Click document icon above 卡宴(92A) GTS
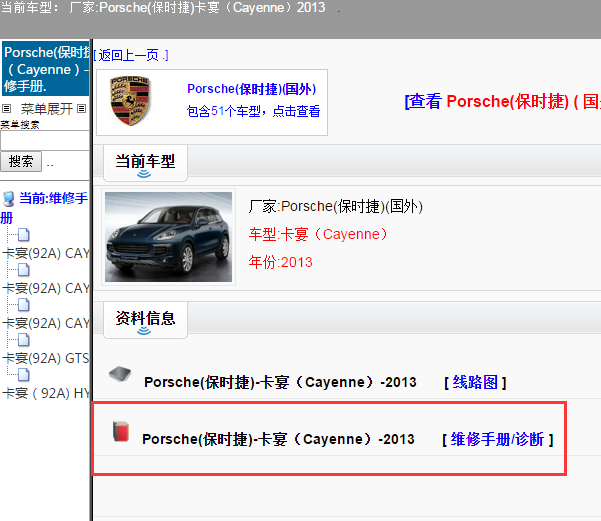Viewport: 601px width, 521px height. tap(24, 340)
